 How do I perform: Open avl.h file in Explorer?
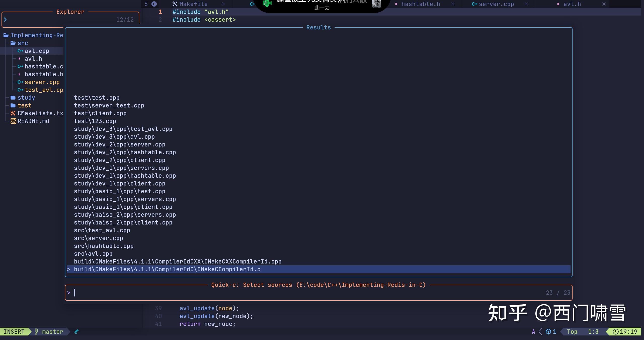[33, 59]
